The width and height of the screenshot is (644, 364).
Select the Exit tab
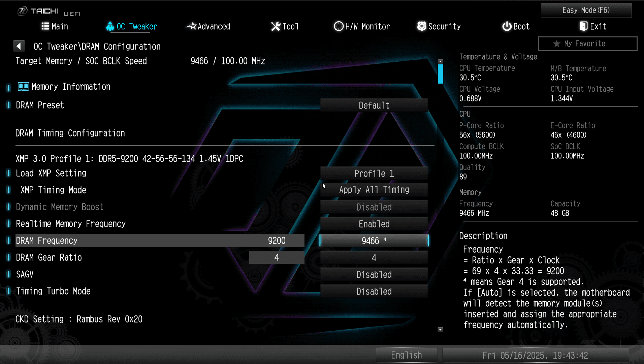click(x=593, y=26)
